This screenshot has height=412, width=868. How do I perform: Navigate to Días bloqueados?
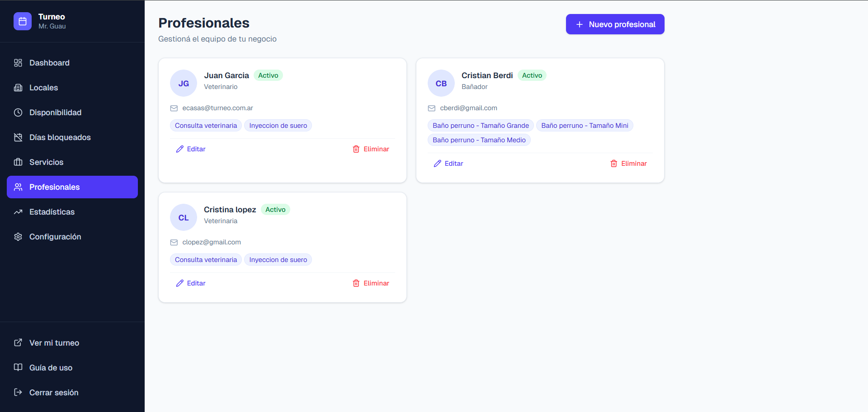point(72,137)
